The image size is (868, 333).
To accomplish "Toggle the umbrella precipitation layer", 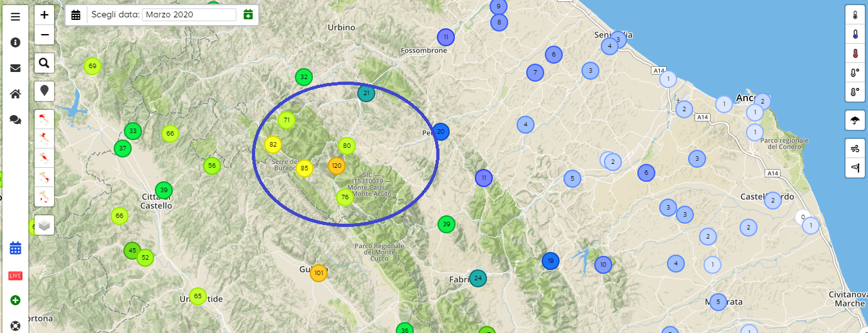I will coord(855,120).
